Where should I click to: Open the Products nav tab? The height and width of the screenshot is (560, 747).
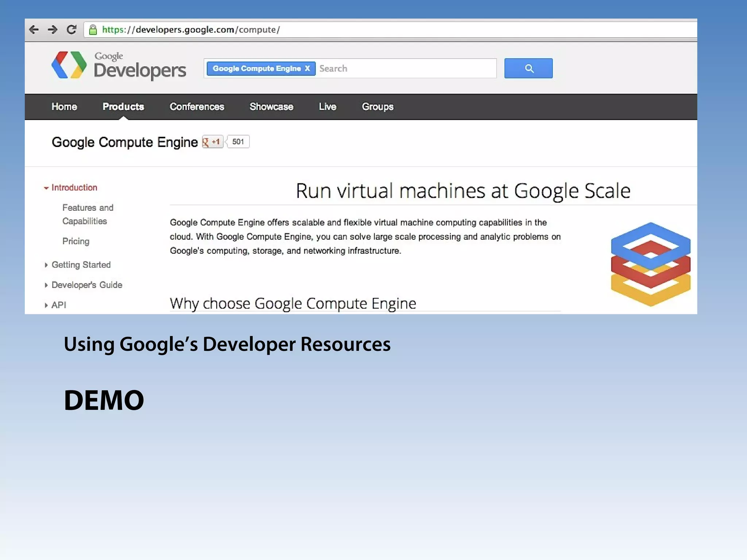(x=123, y=106)
